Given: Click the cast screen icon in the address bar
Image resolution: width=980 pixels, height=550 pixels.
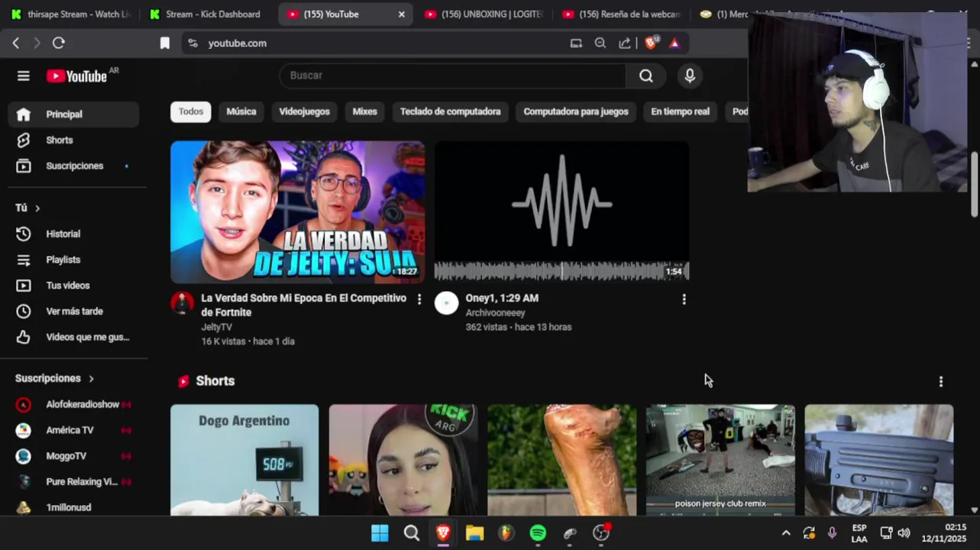Looking at the screenshot, I should (x=576, y=44).
